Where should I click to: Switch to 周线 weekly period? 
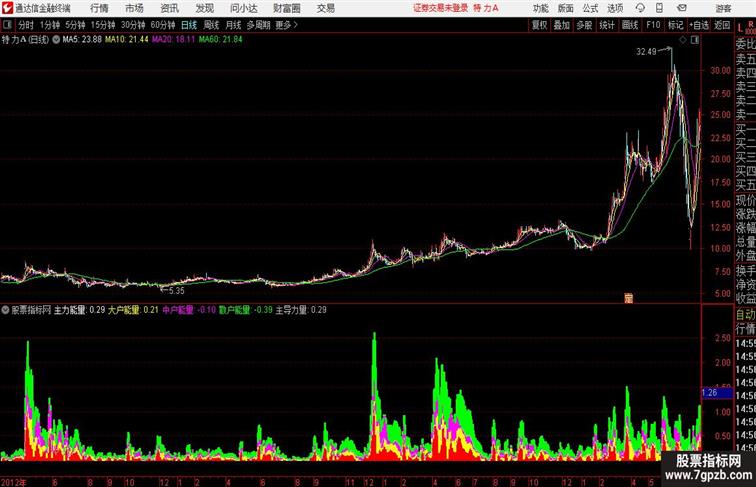tap(211, 25)
